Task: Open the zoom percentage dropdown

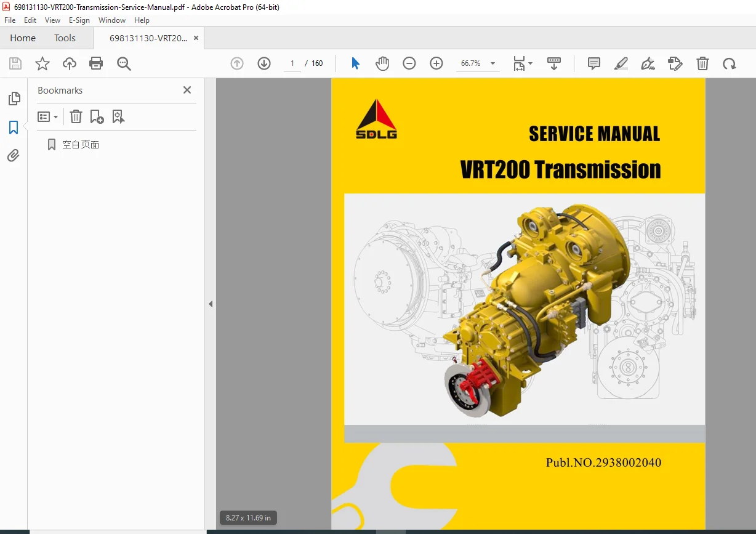Action: [493, 63]
